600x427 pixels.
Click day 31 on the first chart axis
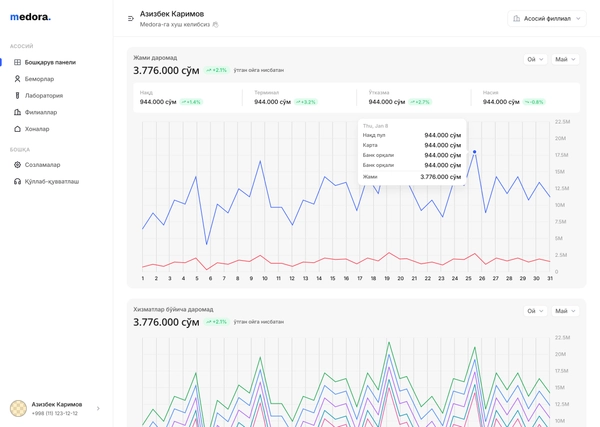tap(550, 279)
